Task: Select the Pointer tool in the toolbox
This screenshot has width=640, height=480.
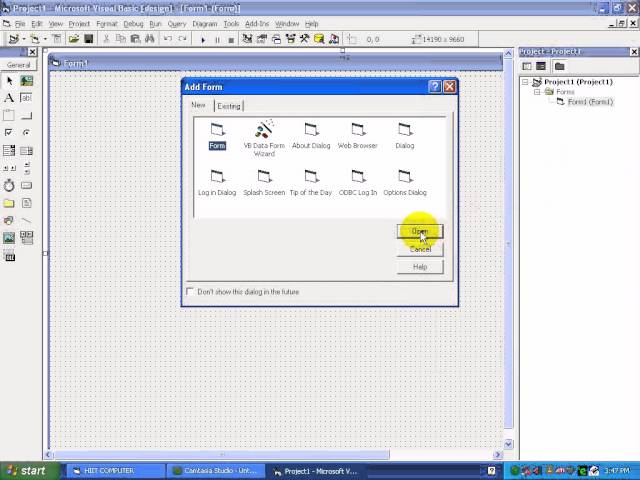Action: 9,81
